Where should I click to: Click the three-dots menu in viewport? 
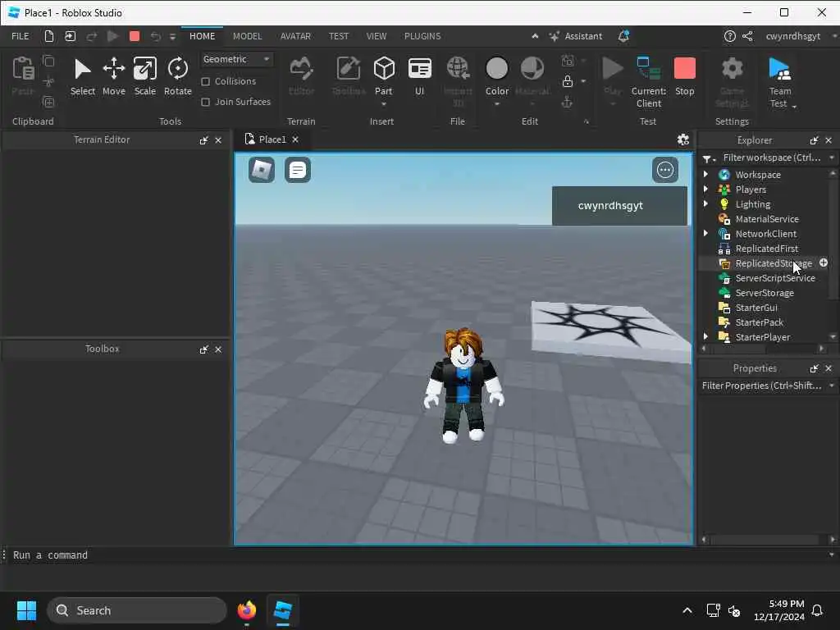[664, 170]
